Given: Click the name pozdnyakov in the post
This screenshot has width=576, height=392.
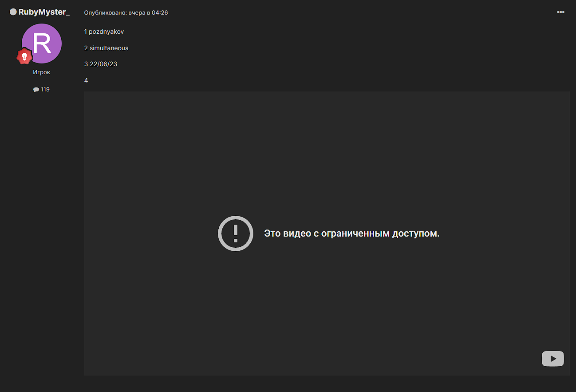Looking at the screenshot, I should click(x=107, y=32).
